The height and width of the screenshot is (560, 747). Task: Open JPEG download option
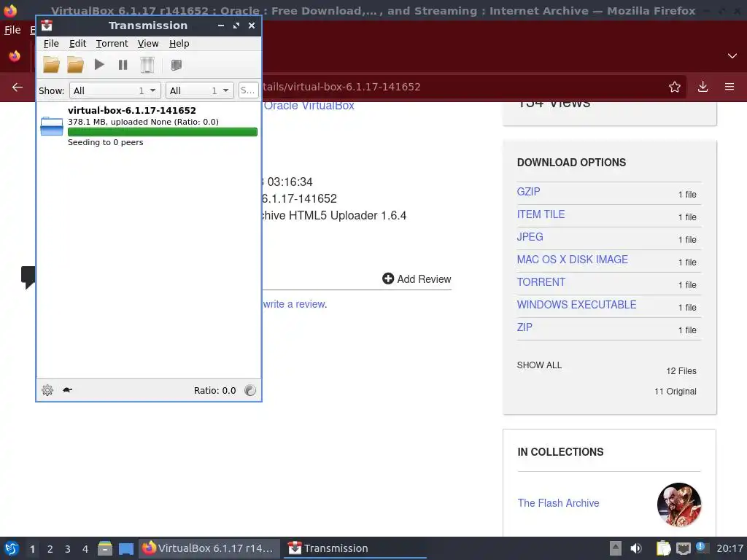pyautogui.click(x=530, y=237)
